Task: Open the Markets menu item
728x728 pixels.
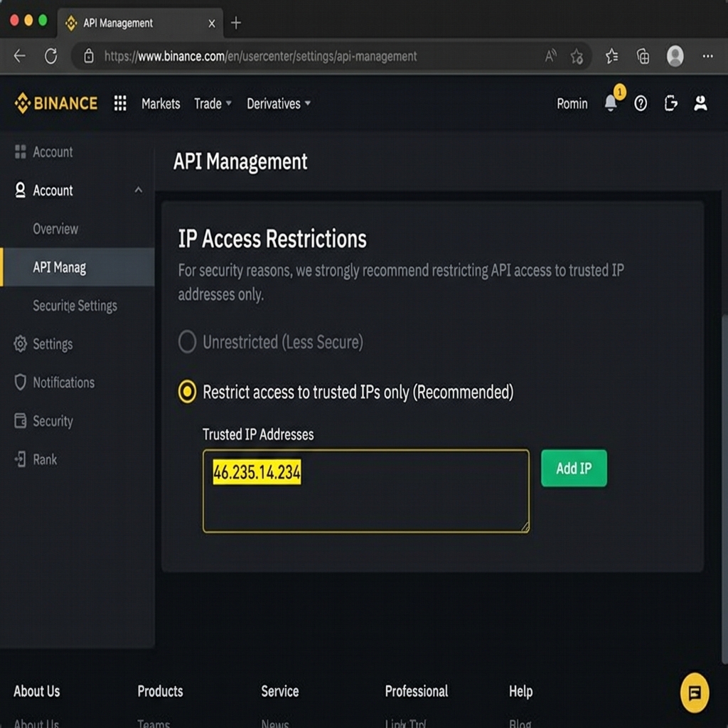Action: click(161, 104)
